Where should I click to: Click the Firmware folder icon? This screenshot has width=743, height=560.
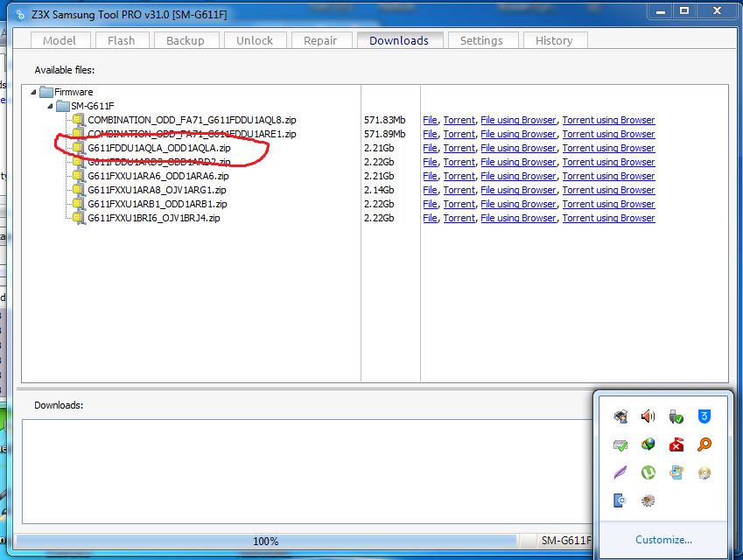coord(46,92)
